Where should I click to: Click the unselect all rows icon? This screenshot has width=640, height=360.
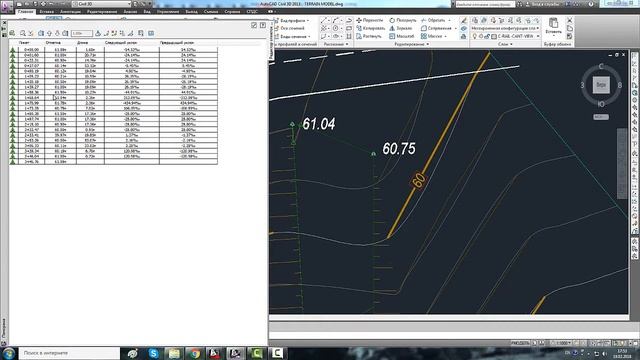(151, 33)
